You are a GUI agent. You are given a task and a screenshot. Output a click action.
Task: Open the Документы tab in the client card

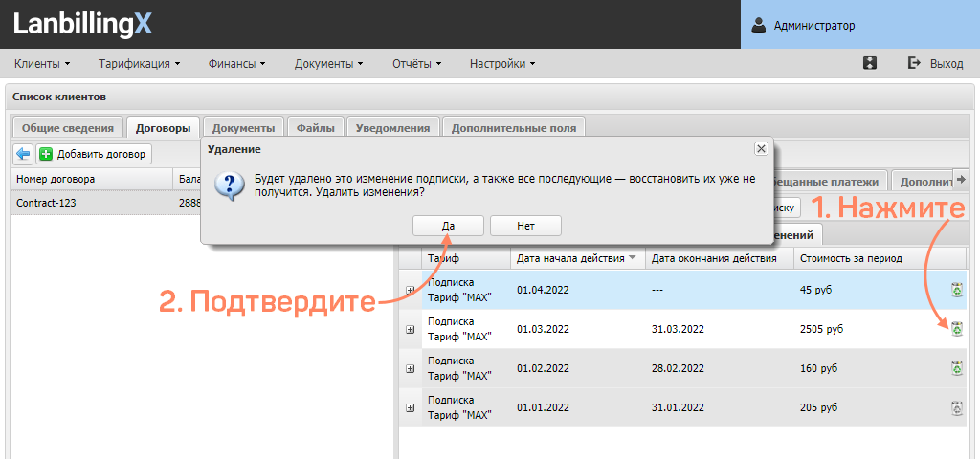[244, 128]
